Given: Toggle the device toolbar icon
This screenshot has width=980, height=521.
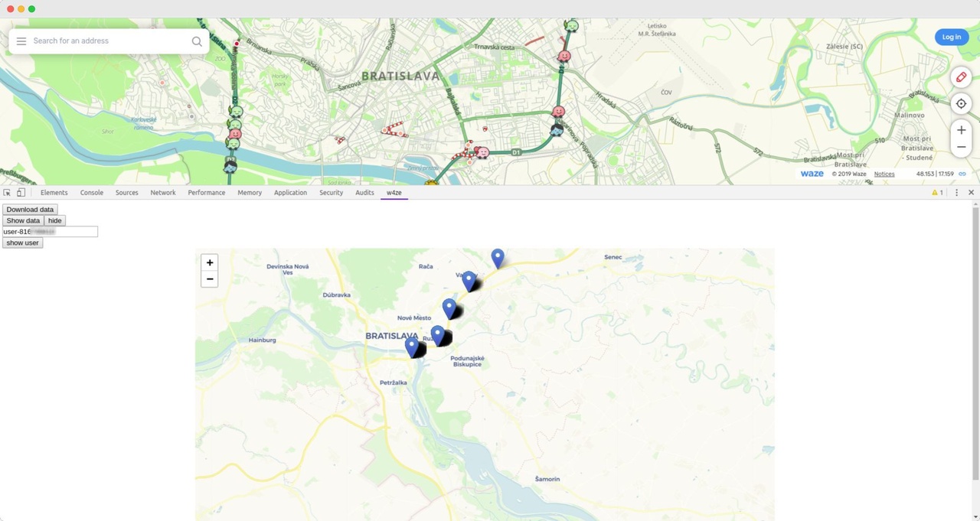Looking at the screenshot, I should point(21,193).
